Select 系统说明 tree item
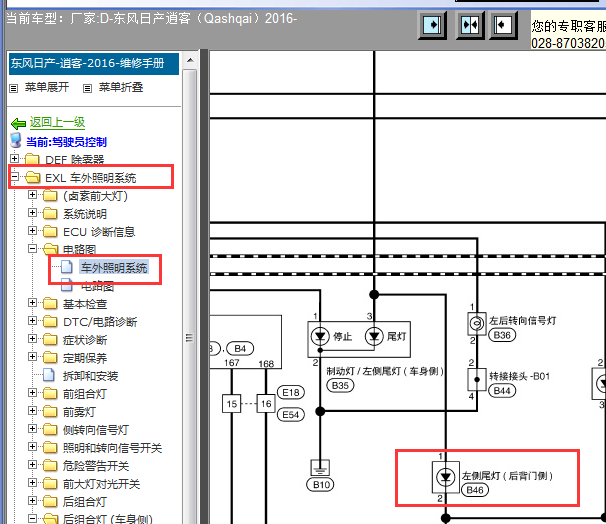 click(x=85, y=214)
